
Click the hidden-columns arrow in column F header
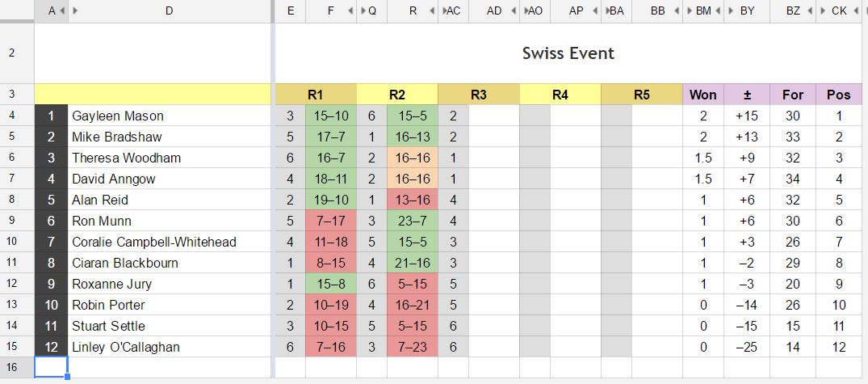(x=350, y=11)
